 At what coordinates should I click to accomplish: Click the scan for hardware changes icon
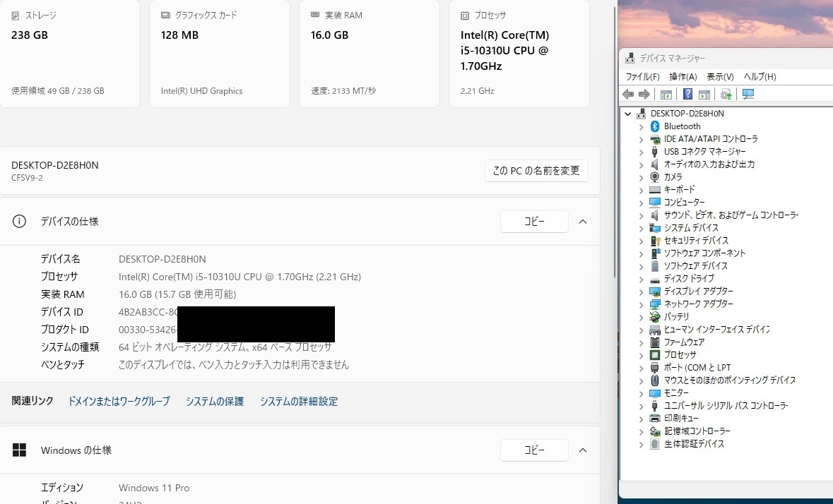point(748,95)
